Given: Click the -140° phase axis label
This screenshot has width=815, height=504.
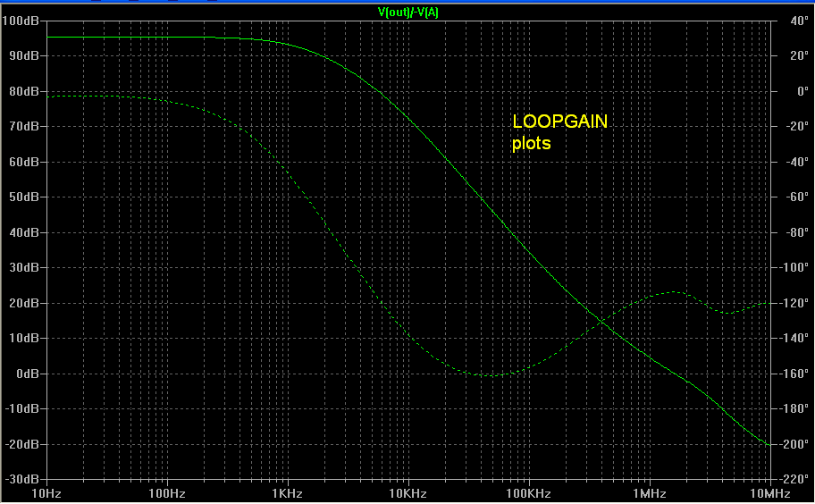Looking at the screenshot, I should (x=794, y=339).
